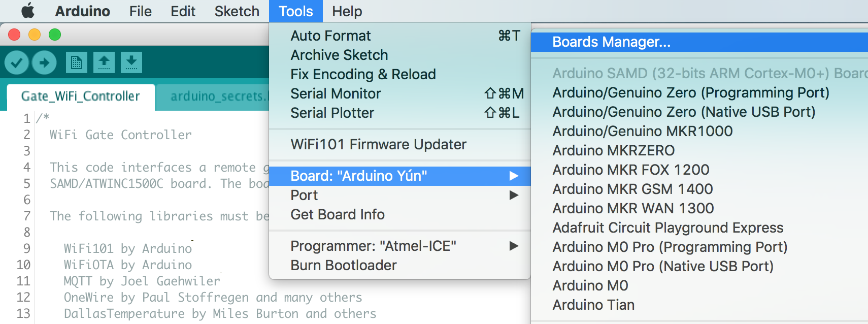Select Fix Encoding & Reload
Viewport: 868px width, 324px height.
400,74
